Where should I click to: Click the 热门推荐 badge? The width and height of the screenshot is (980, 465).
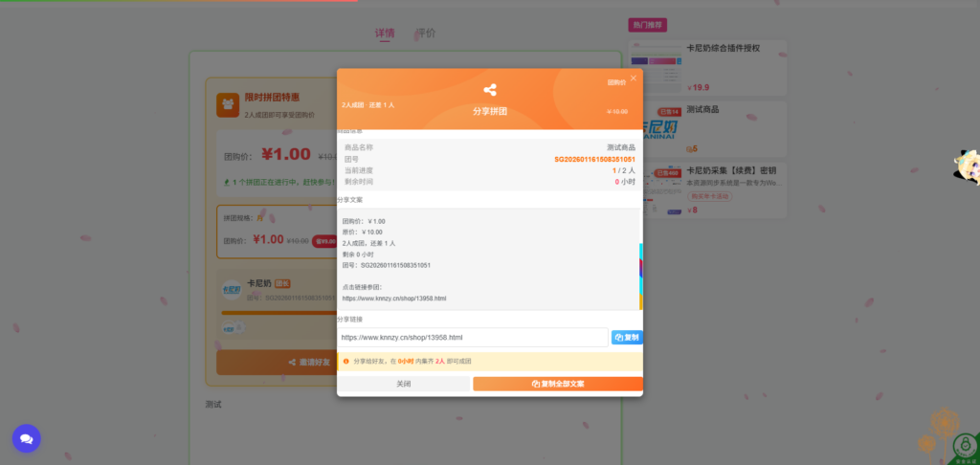coord(648,25)
